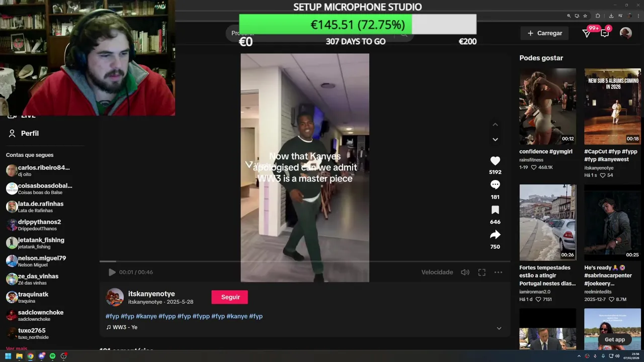Screen dimensions: 644x362
Task: Open Chrome extensions puzzle icon
Action: 598,16
